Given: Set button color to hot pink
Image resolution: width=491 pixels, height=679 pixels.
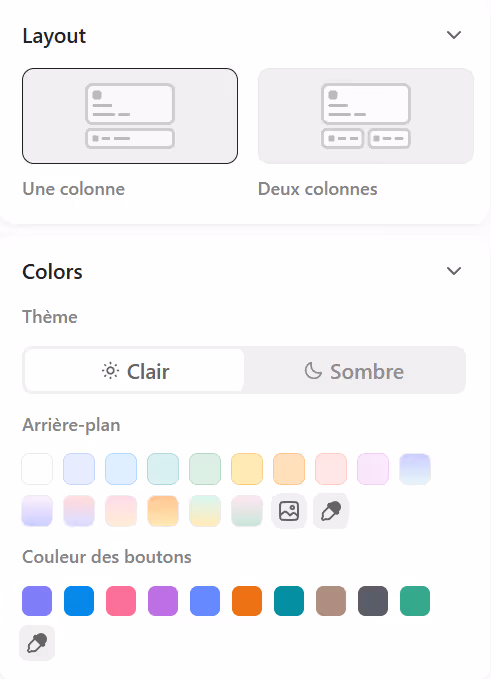Looking at the screenshot, I should point(121,601).
